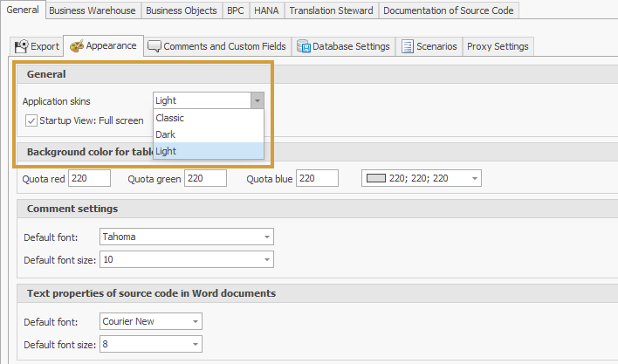Viewport: 618px width, 364px height.
Task: Open the Proxy Settings tab
Action: pos(497,46)
